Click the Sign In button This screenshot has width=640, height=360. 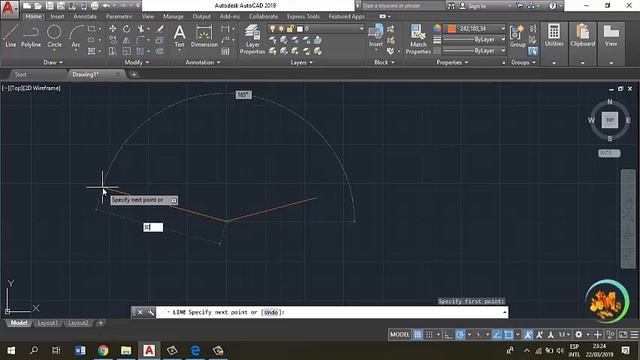point(473,6)
